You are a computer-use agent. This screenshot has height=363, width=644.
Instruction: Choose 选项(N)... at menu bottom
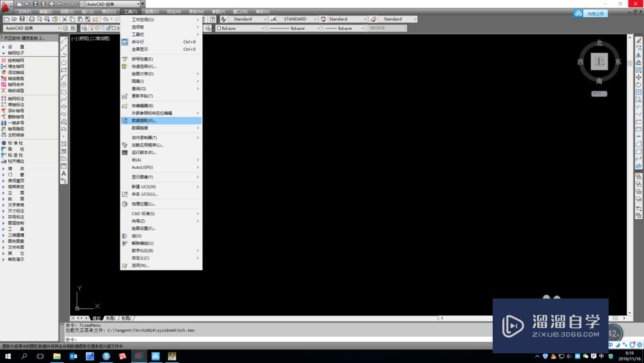(161, 265)
